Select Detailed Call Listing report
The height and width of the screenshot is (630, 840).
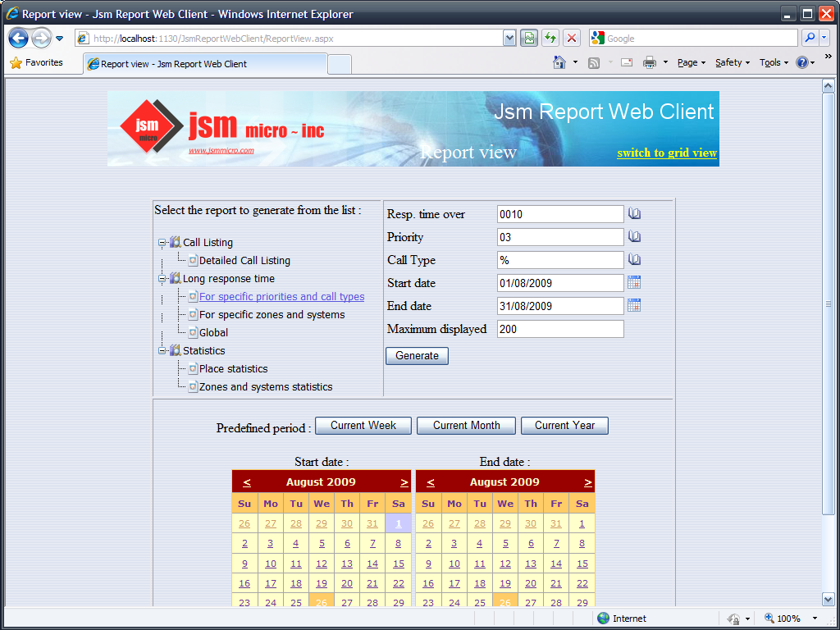244,260
